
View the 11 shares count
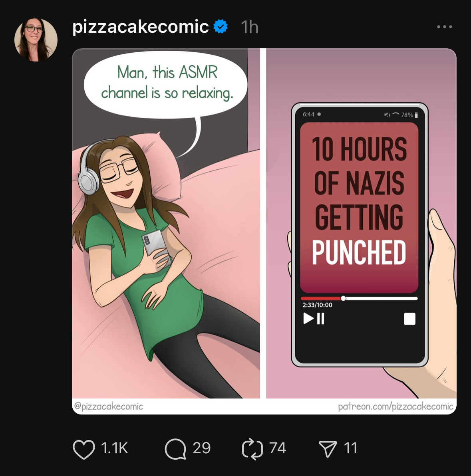350,448
